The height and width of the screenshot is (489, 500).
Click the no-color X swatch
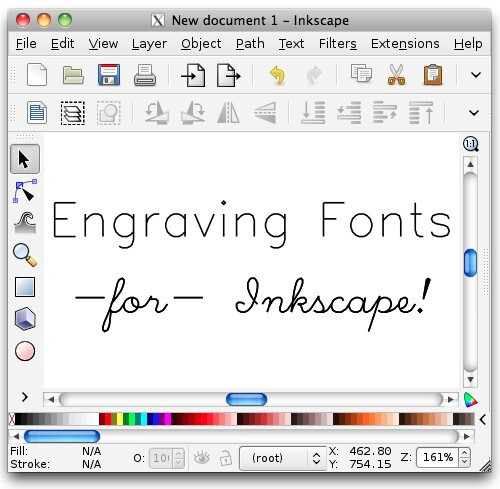[12, 419]
